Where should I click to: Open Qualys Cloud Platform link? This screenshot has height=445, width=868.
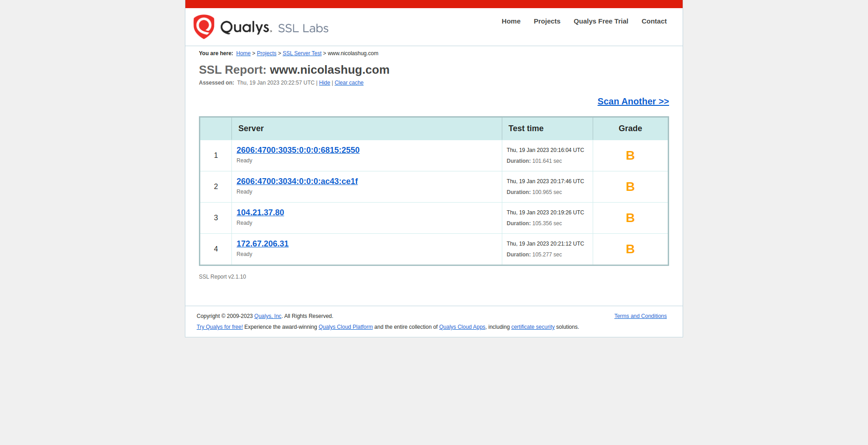(x=346, y=327)
